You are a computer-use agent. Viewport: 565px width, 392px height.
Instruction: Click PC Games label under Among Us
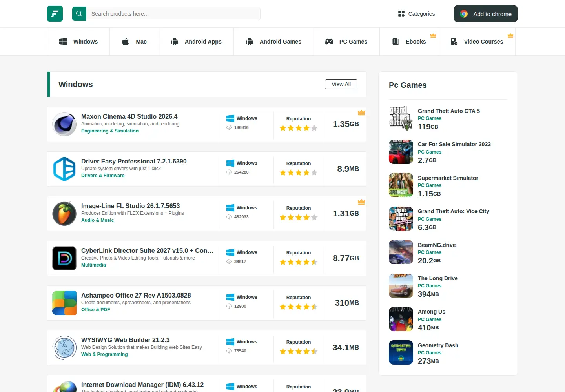pos(430,319)
